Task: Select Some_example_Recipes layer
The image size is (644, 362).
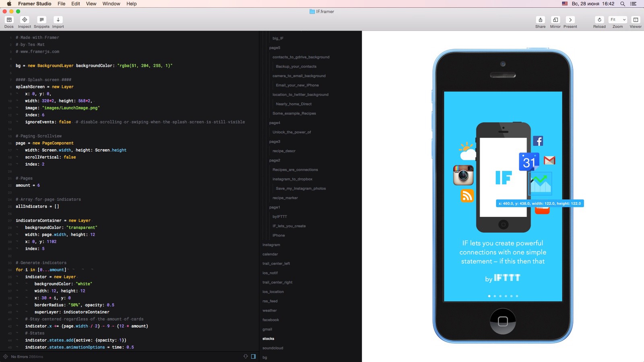Action: [x=294, y=113]
